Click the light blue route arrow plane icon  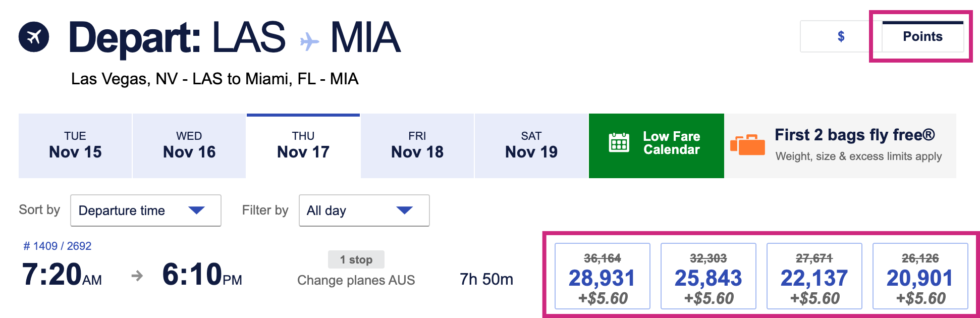point(309,41)
